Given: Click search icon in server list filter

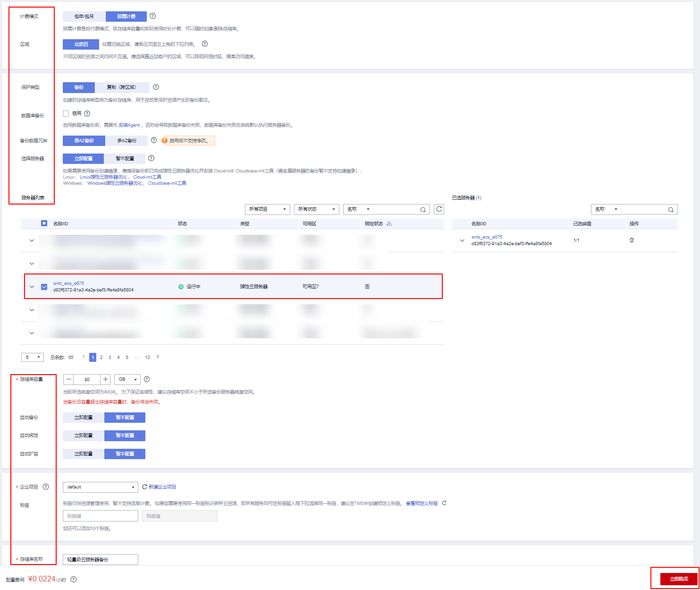Looking at the screenshot, I should (x=423, y=210).
